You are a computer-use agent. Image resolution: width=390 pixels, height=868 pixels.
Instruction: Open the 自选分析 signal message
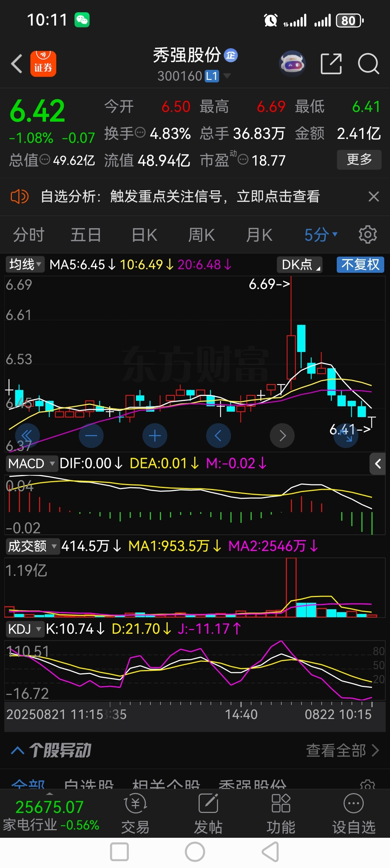[180, 196]
